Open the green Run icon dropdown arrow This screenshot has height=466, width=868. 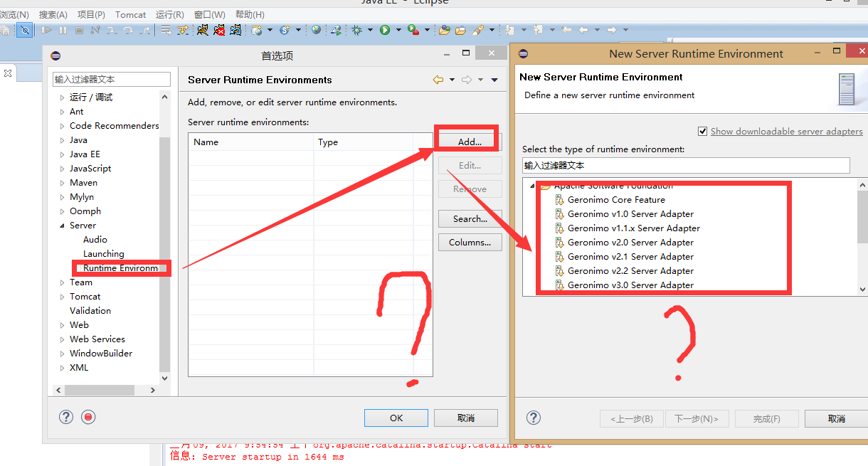398,30
